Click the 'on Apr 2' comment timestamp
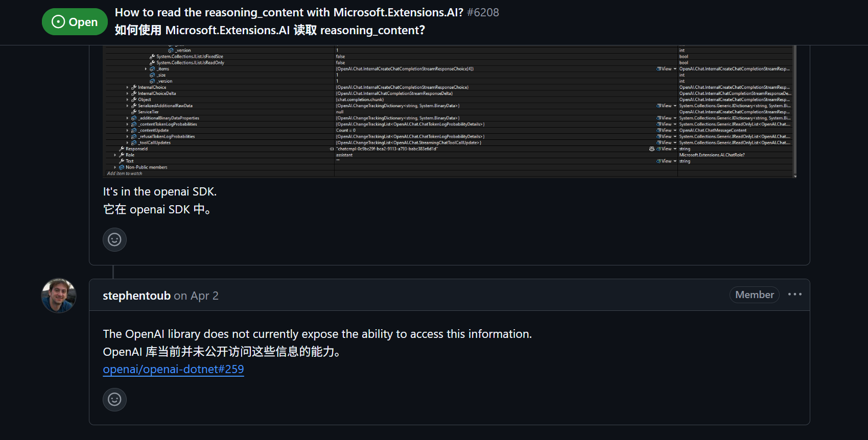 pos(196,296)
